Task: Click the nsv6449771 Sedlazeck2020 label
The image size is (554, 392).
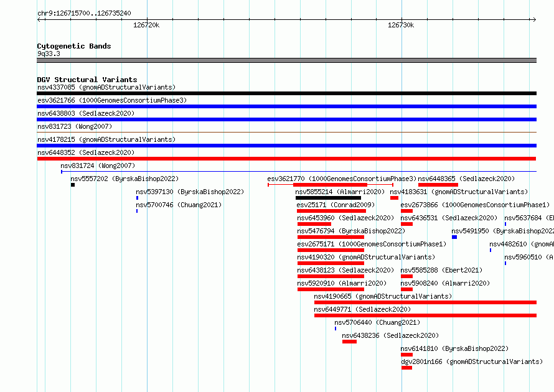Action: click(x=362, y=309)
